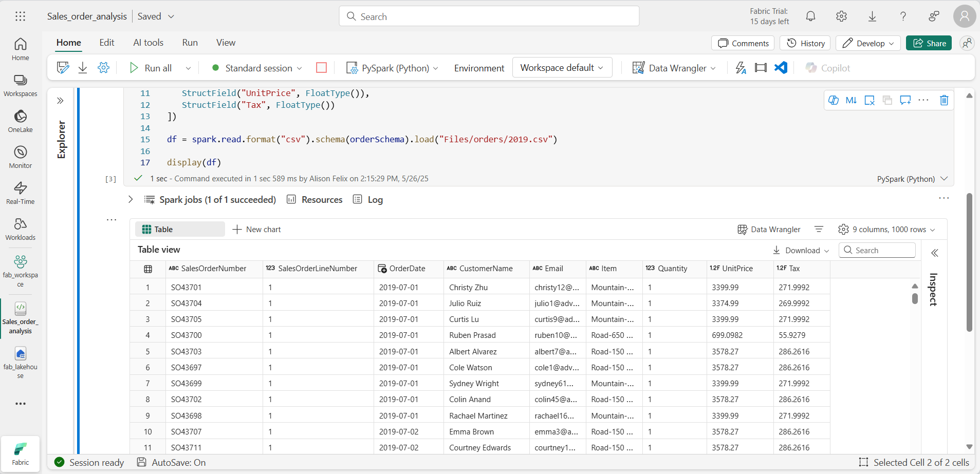980x474 pixels.
Task: Open the cell language PySpark dropdown
Action: pyautogui.click(x=912, y=179)
